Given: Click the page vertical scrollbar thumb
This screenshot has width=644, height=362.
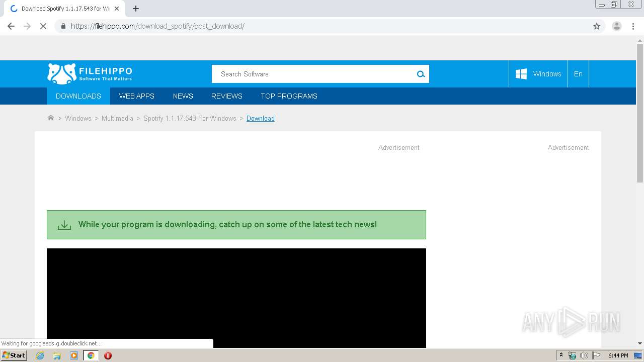Looking at the screenshot, I should 640,113.
